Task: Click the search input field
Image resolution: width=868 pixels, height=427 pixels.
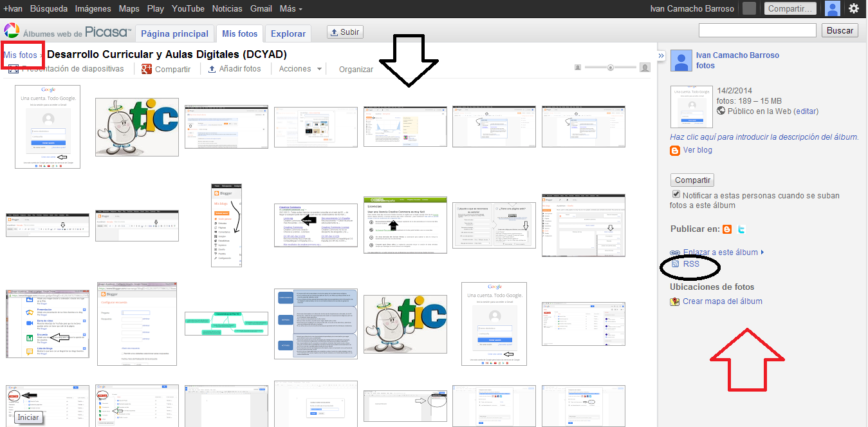Action: click(757, 30)
